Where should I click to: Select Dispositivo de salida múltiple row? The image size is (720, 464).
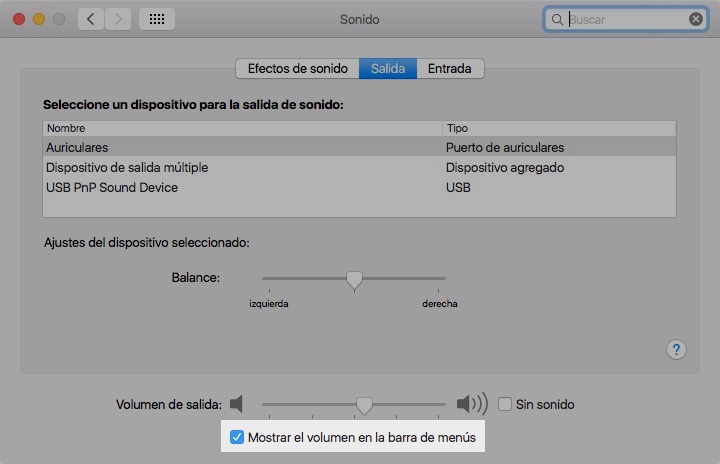pos(359,168)
